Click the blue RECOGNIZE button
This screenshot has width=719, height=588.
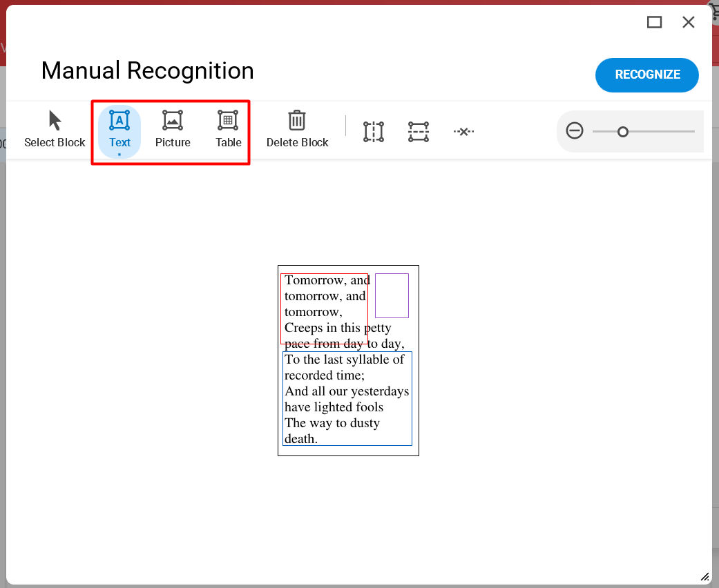pos(646,75)
